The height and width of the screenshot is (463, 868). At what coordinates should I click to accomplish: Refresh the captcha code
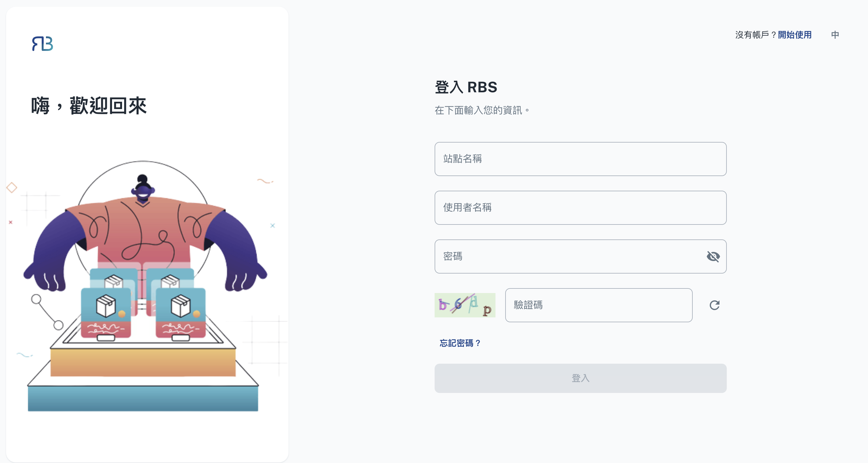click(714, 305)
